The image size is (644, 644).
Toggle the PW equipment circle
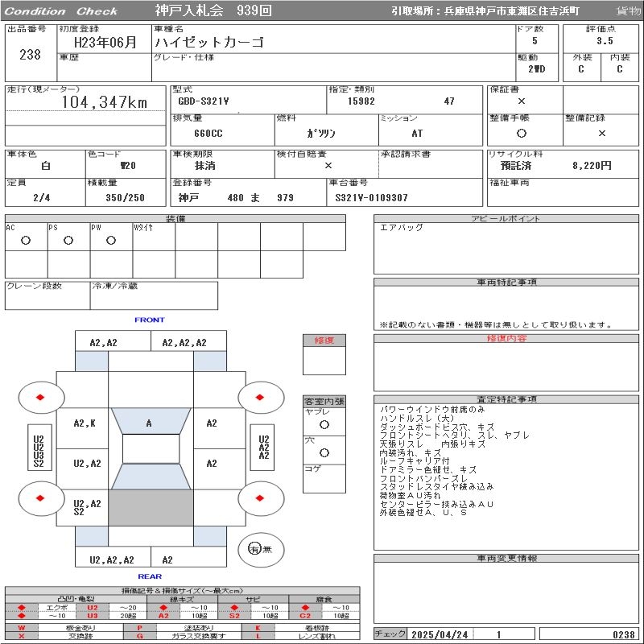coord(111,241)
